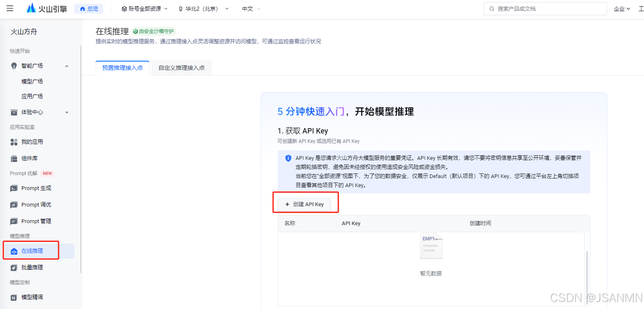Click the API Key column header
The height and width of the screenshot is (309, 644).
point(351,223)
